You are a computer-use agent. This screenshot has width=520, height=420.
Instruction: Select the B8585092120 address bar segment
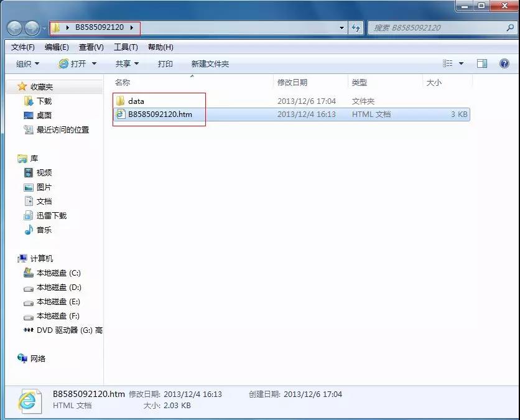coord(100,27)
